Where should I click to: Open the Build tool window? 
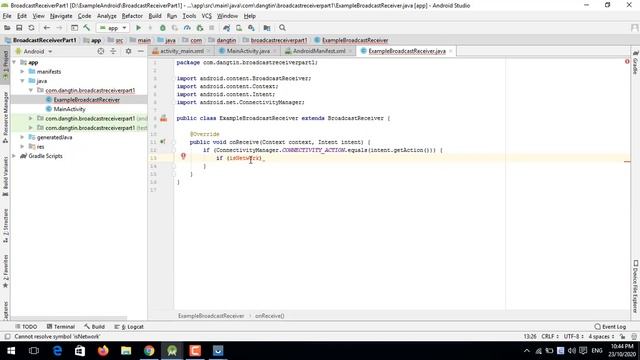click(x=94, y=327)
